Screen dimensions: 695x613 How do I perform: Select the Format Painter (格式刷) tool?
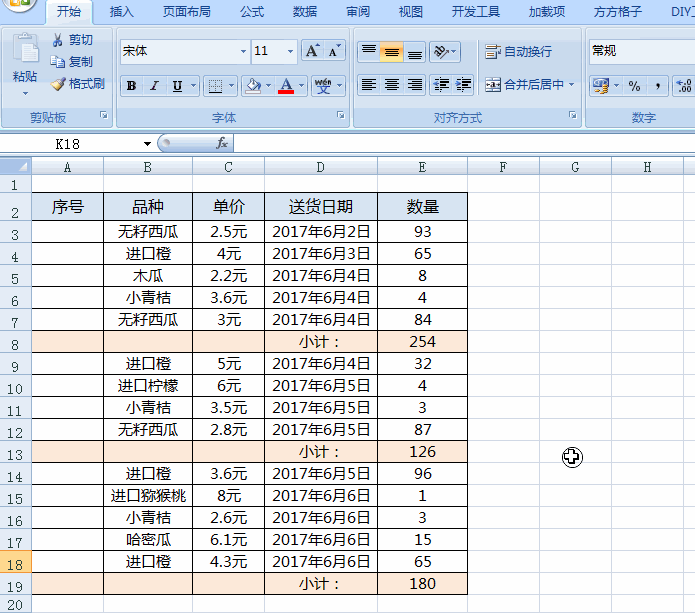tap(58, 84)
